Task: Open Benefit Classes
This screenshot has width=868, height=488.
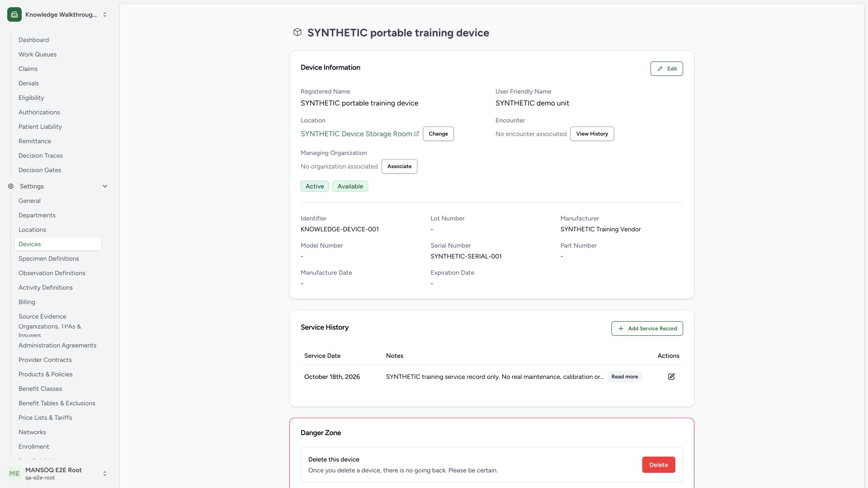Action: coord(40,389)
